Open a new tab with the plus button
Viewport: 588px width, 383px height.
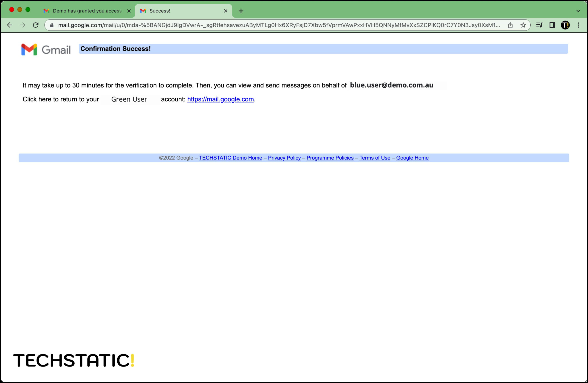click(x=241, y=11)
